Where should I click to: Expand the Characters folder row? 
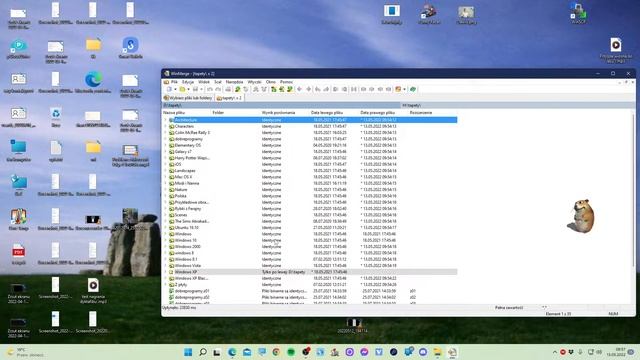tap(166, 127)
